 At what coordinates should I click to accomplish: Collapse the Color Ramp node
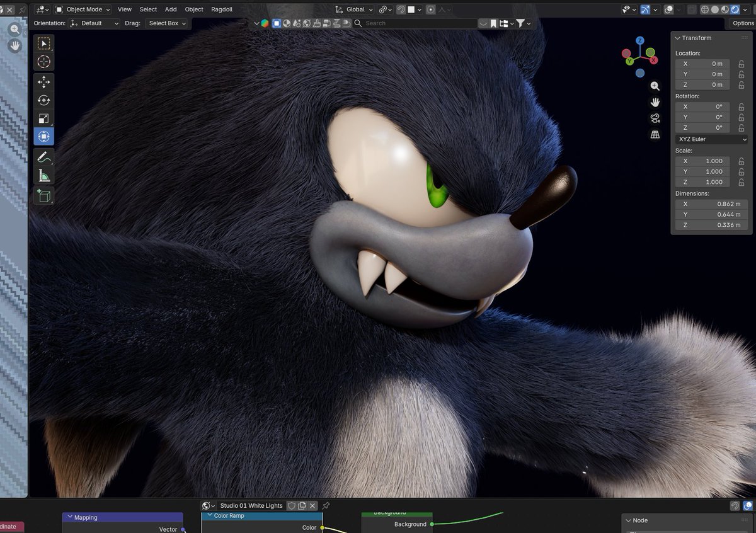click(209, 515)
